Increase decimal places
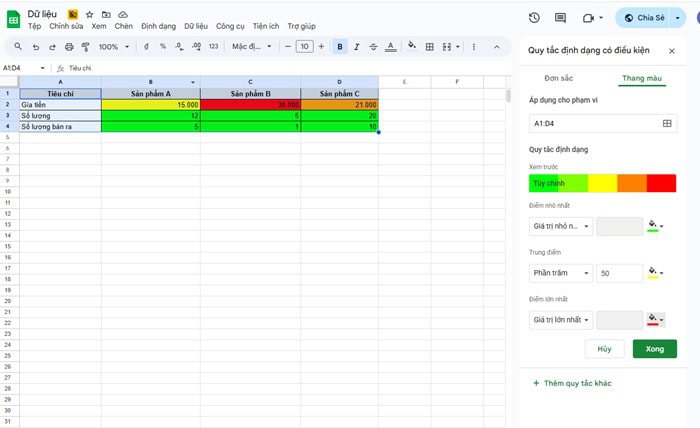 coord(196,46)
